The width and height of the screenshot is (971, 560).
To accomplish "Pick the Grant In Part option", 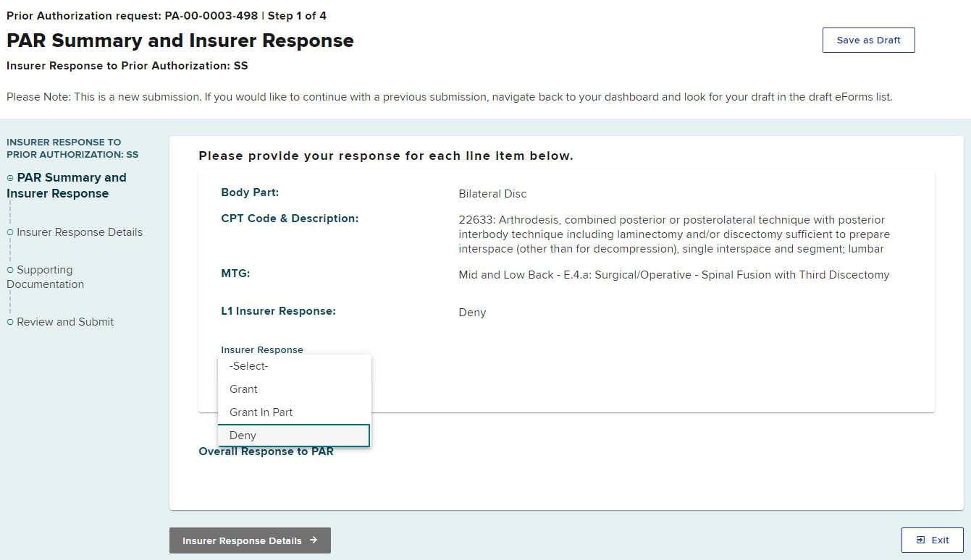I will coord(261,412).
